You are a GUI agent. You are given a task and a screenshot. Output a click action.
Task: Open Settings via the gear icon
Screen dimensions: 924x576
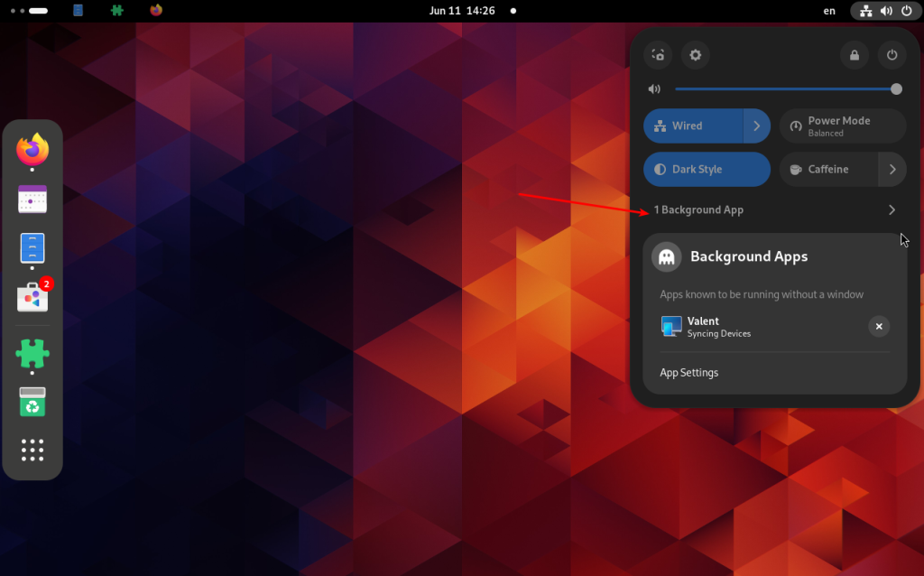tap(696, 55)
